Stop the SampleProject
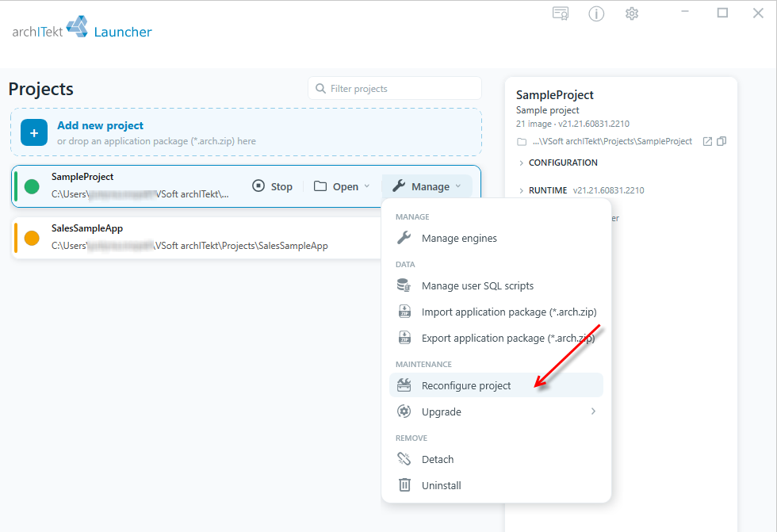The height and width of the screenshot is (532, 777). (x=272, y=186)
